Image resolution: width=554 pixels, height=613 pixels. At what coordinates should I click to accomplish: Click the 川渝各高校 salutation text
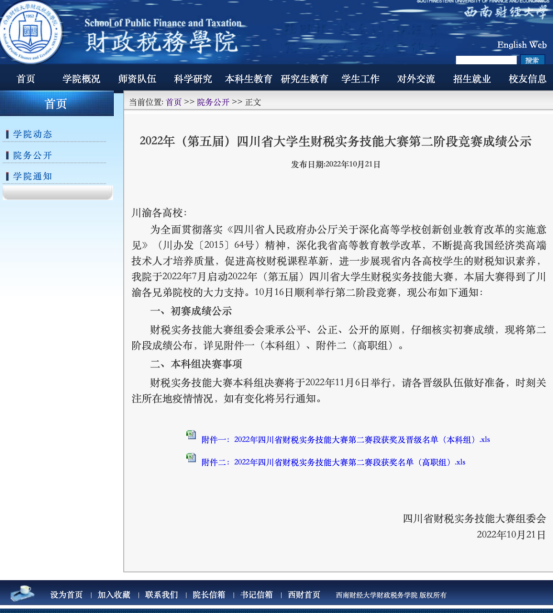[159, 213]
